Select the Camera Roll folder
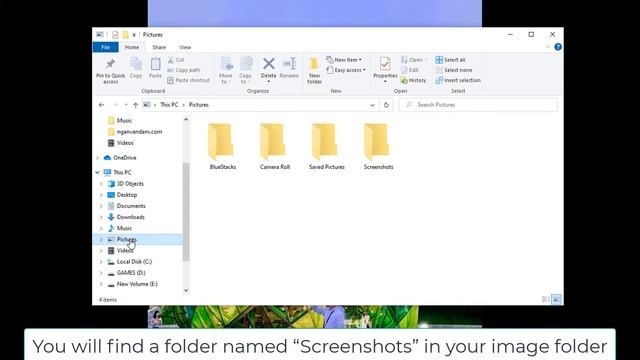The image size is (640, 360). [x=275, y=147]
